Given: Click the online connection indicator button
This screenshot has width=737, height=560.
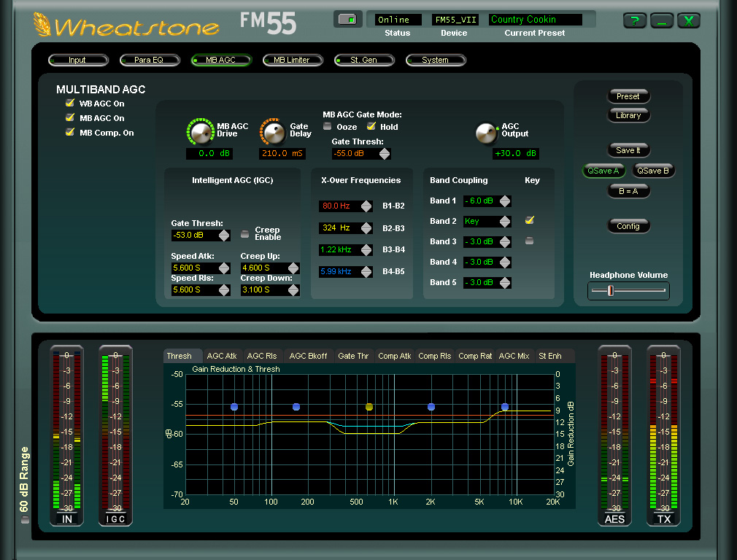Looking at the screenshot, I should pyautogui.click(x=348, y=20).
